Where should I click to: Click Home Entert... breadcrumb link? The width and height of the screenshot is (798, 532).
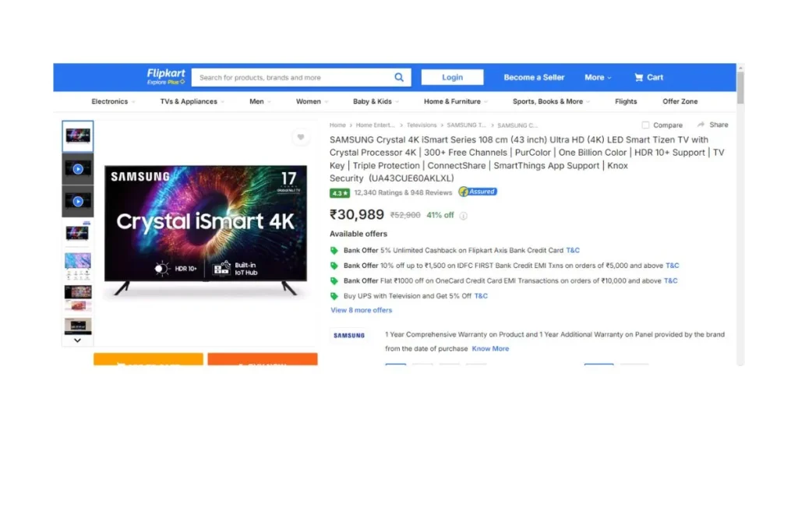(375, 125)
